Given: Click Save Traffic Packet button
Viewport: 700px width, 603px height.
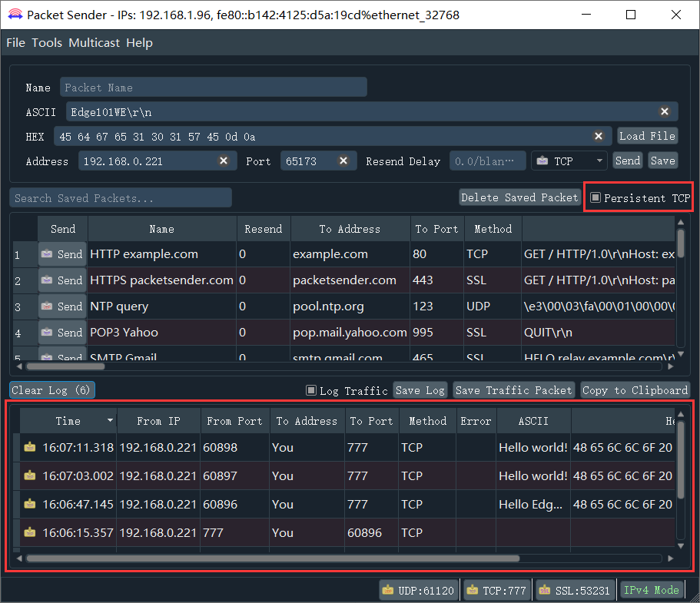Looking at the screenshot, I should [513, 390].
